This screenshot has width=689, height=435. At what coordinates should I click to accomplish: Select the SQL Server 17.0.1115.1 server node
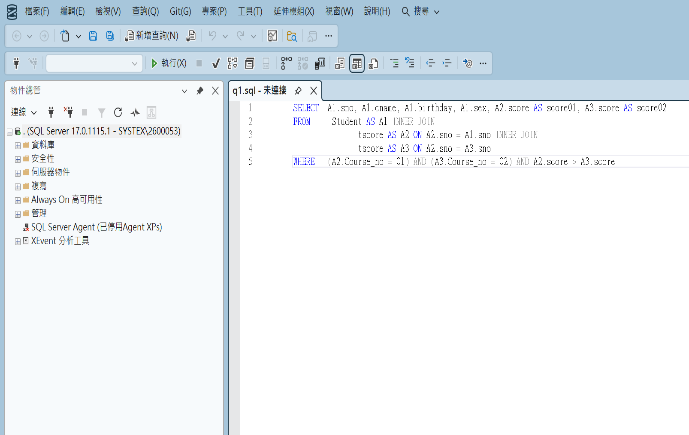tap(101, 131)
